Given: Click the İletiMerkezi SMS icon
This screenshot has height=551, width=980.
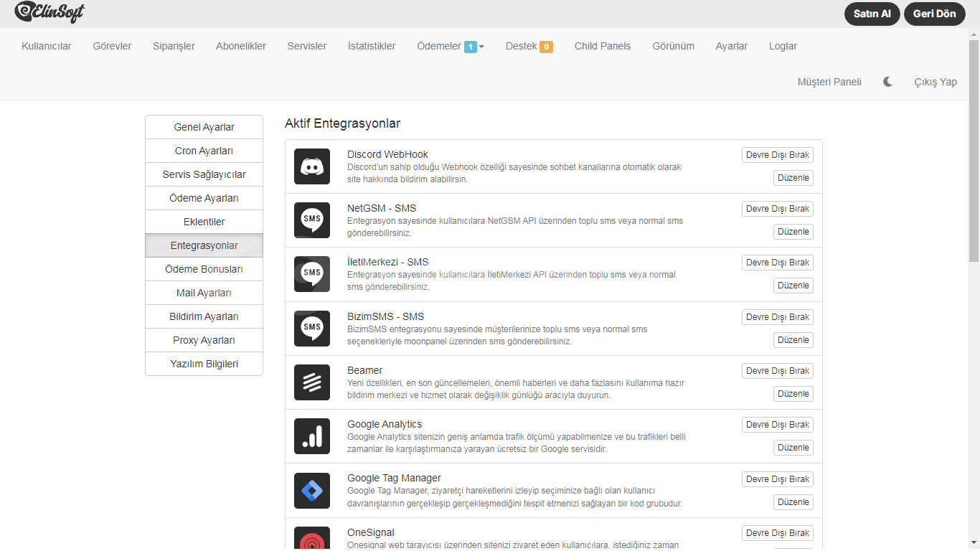Looking at the screenshot, I should tap(312, 274).
